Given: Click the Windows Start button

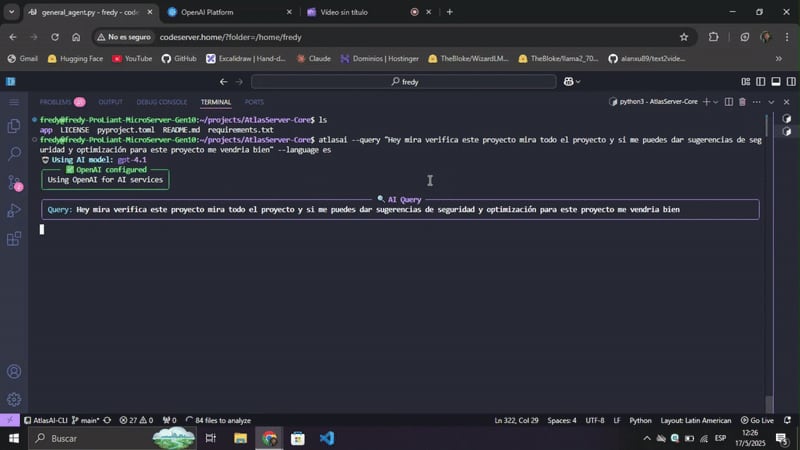Looking at the screenshot, I should pos(14,438).
